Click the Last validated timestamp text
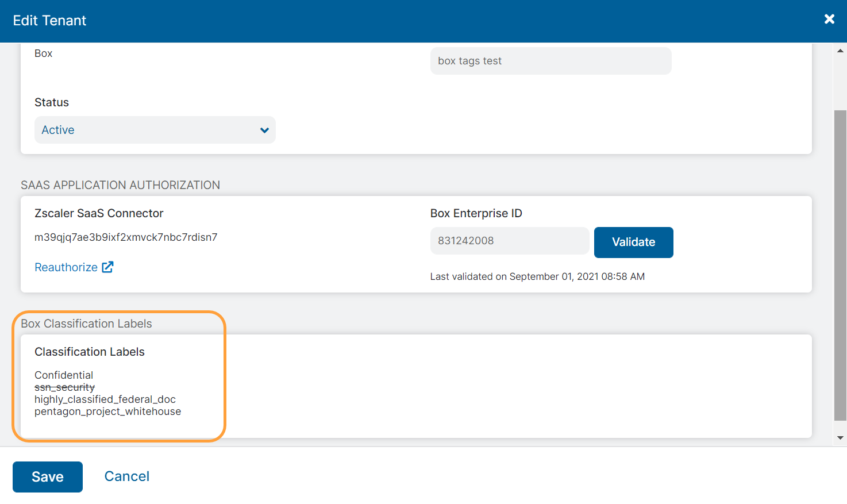This screenshot has height=504, width=847. pos(537,276)
